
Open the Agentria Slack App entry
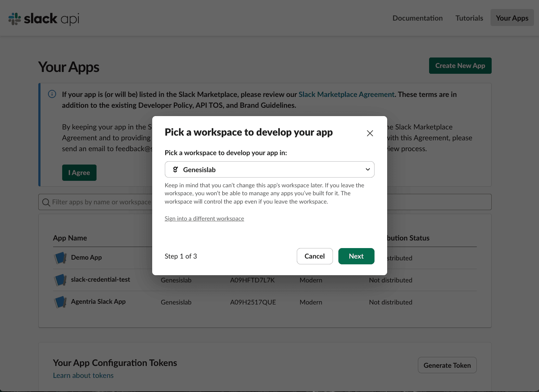[x=98, y=302]
